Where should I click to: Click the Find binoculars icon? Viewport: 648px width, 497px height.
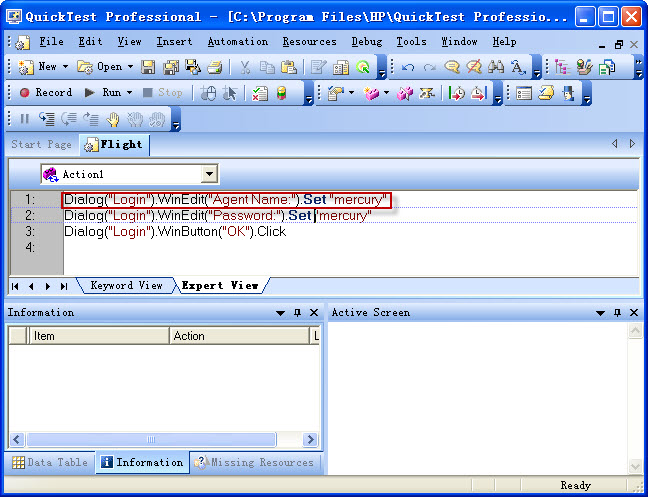click(x=496, y=67)
